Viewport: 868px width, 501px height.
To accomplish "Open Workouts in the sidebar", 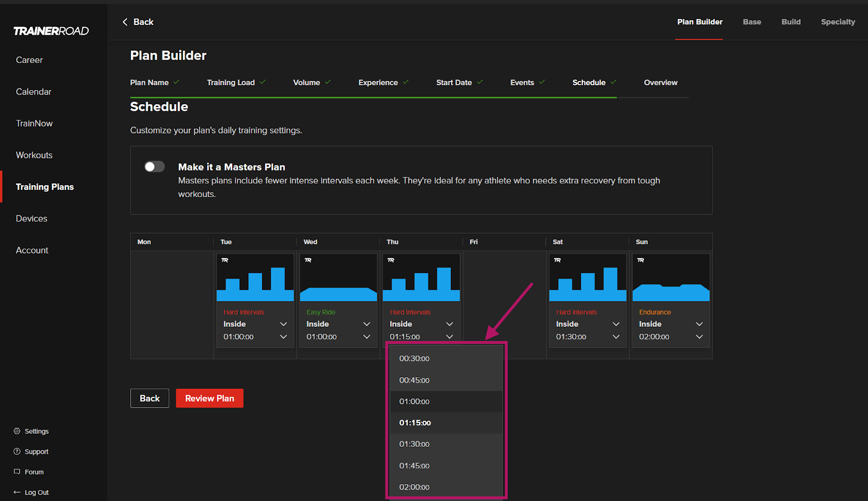I will click(x=34, y=155).
